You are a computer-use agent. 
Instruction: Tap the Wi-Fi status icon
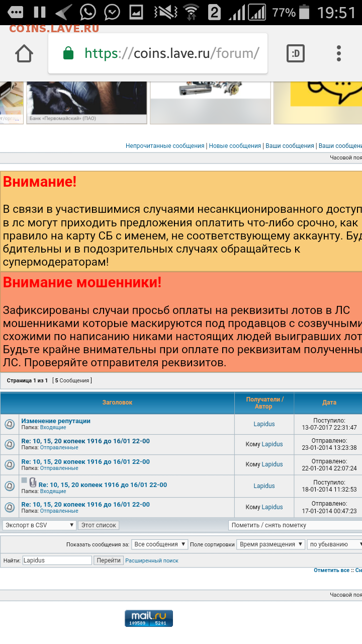(191, 12)
